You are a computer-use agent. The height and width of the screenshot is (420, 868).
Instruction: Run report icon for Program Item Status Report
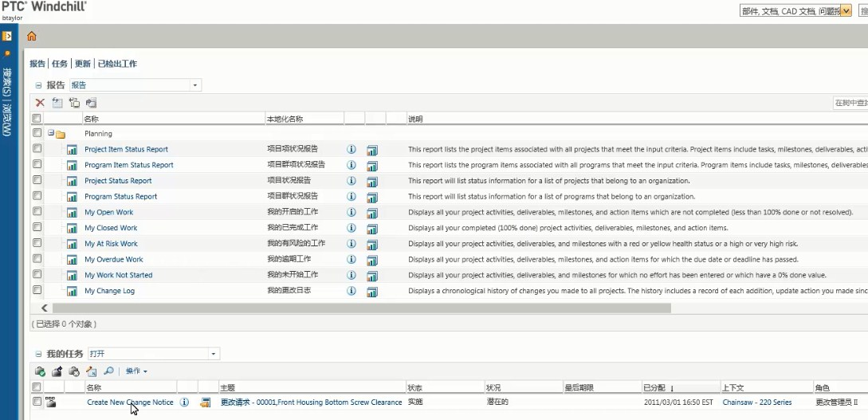click(372, 166)
